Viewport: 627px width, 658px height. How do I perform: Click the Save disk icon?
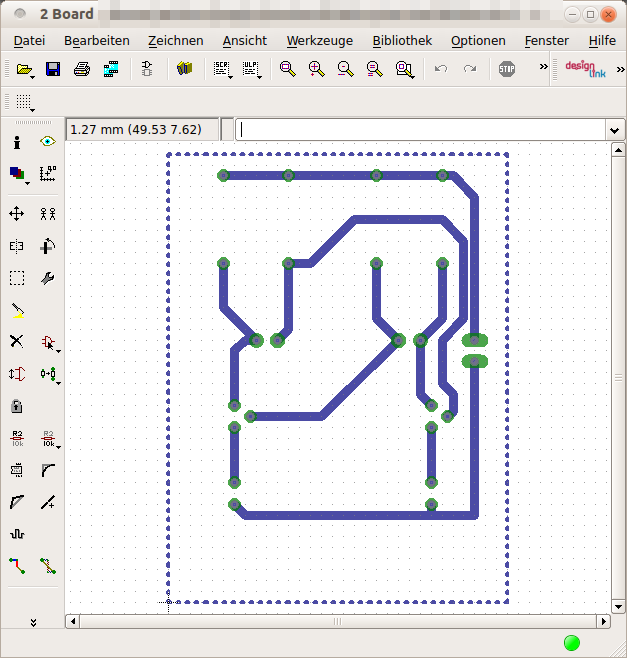pyautogui.click(x=53, y=69)
